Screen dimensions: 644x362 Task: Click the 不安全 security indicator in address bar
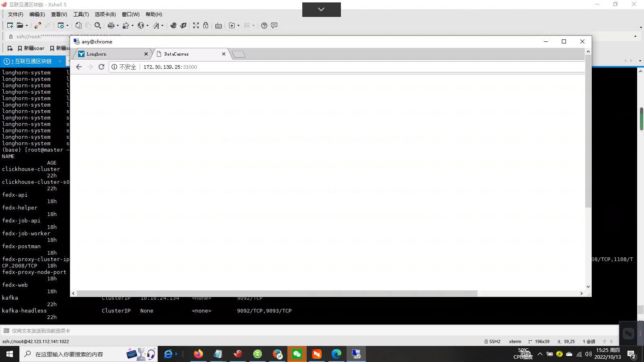point(126,67)
